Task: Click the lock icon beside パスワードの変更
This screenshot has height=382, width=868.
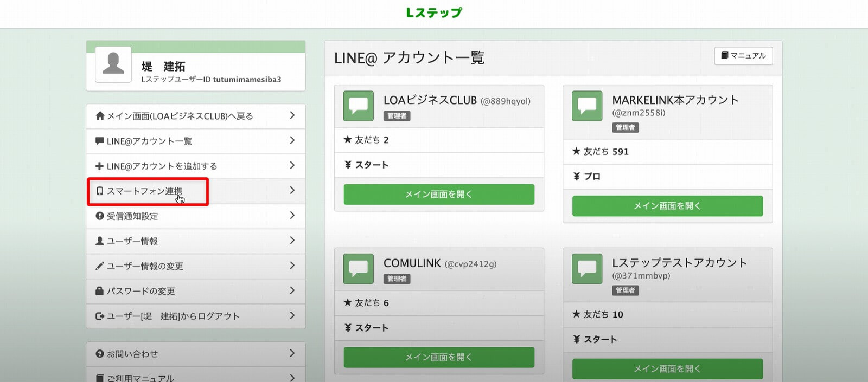Action: (x=100, y=291)
